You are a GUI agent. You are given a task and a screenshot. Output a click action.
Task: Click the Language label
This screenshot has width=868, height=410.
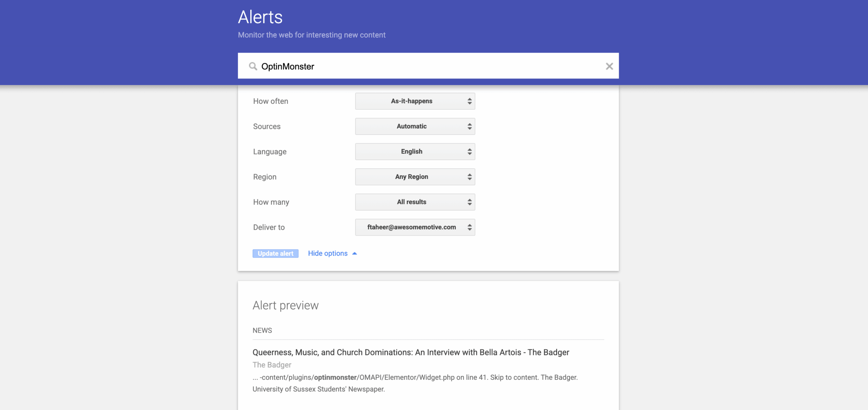pyautogui.click(x=270, y=152)
